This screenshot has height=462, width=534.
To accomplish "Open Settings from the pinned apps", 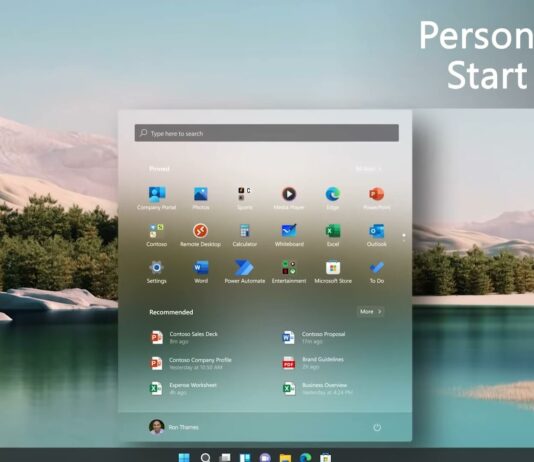I will [157, 272].
